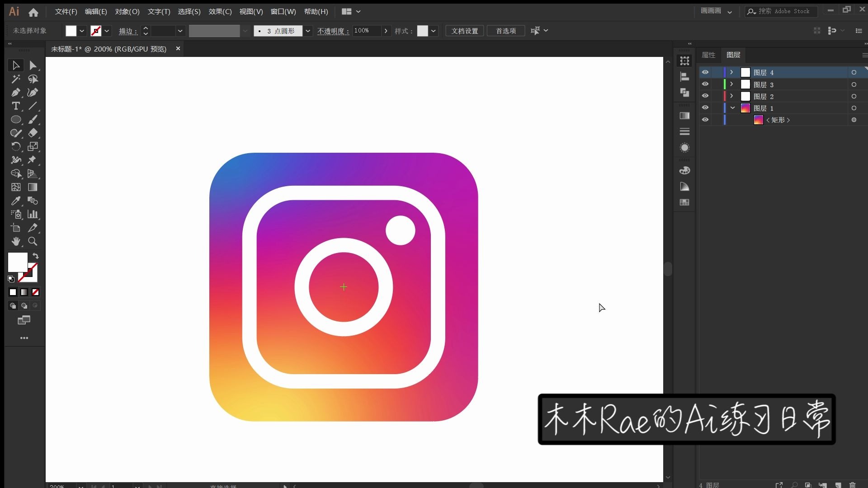868x488 pixels.
Task: Select the Shape Builder tool
Action: pyautogui.click(x=16, y=174)
